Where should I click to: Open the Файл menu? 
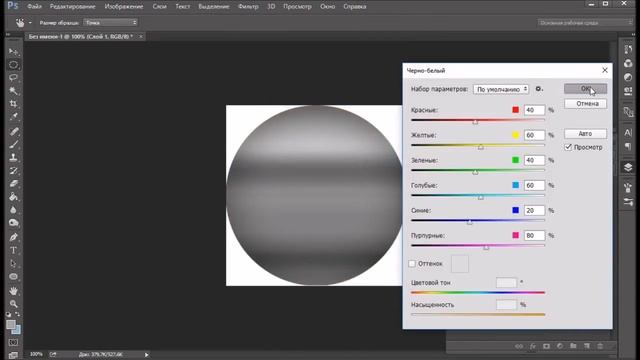pyautogui.click(x=34, y=7)
